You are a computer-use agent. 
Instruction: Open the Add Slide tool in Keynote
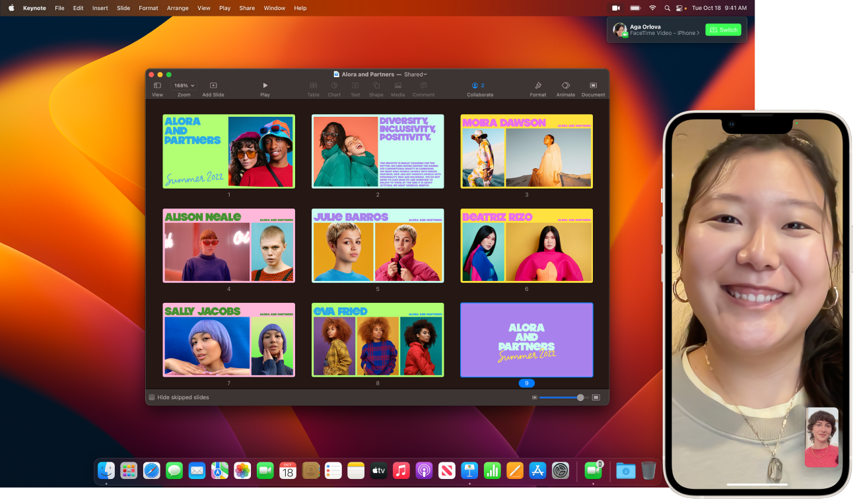(213, 86)
